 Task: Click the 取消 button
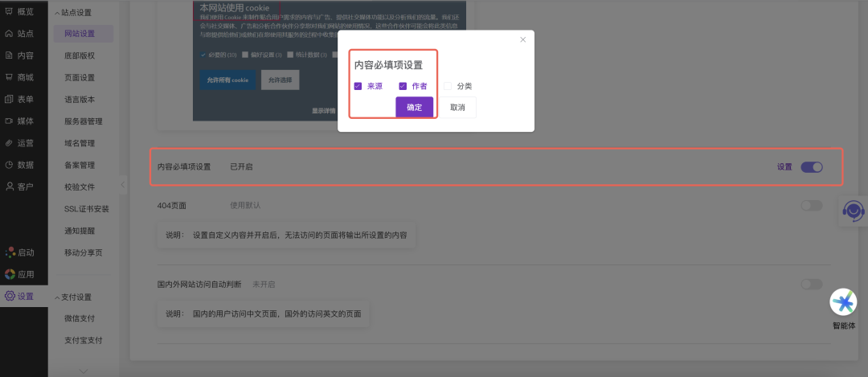[x=457, y=108]
